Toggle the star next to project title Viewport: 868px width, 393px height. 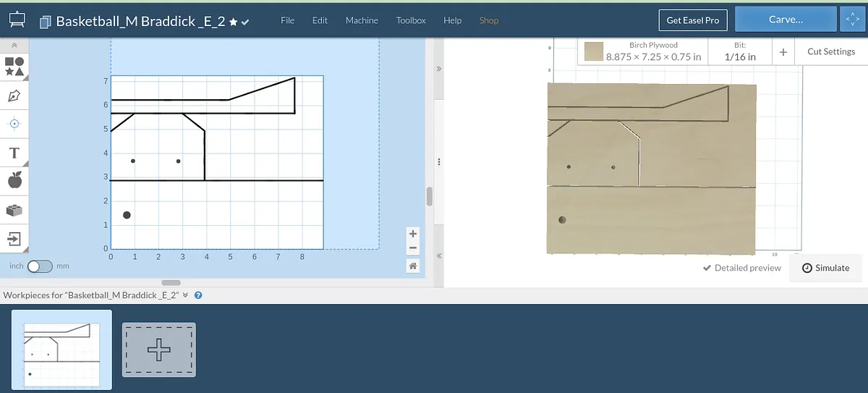point(233,22)
